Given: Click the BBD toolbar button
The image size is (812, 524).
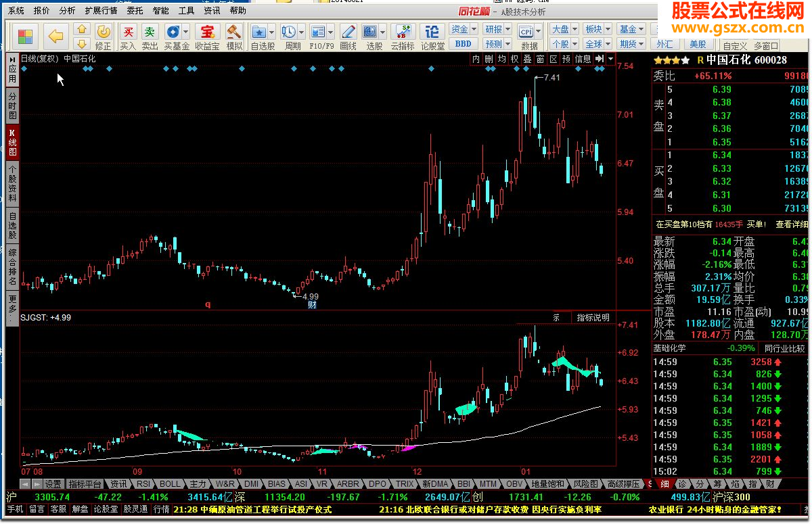Looking at the screenshot, I should coord(463,43).
